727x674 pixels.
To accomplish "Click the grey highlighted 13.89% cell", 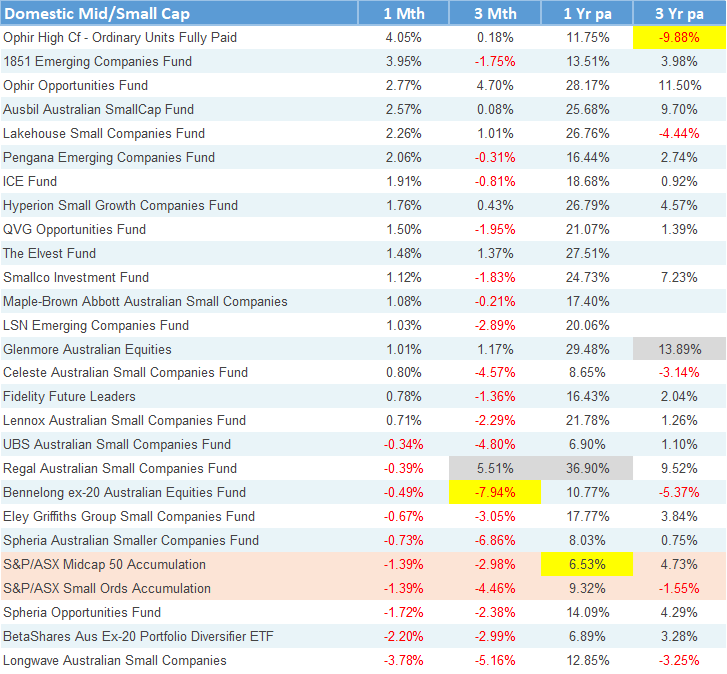I will point(679,349).
